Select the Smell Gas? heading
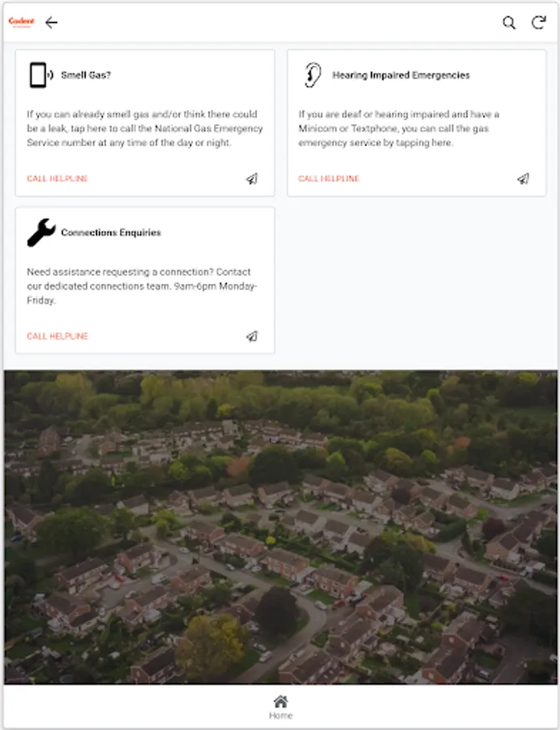560x730 pixels. pyautogui.click(x=86, y=75)
